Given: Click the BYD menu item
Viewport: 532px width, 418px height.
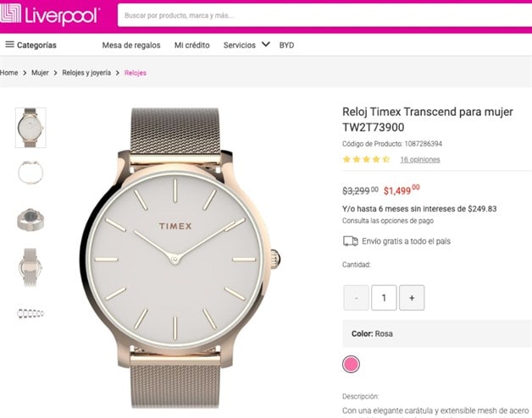Looking at the screenshot, I should tap(286, 45).
